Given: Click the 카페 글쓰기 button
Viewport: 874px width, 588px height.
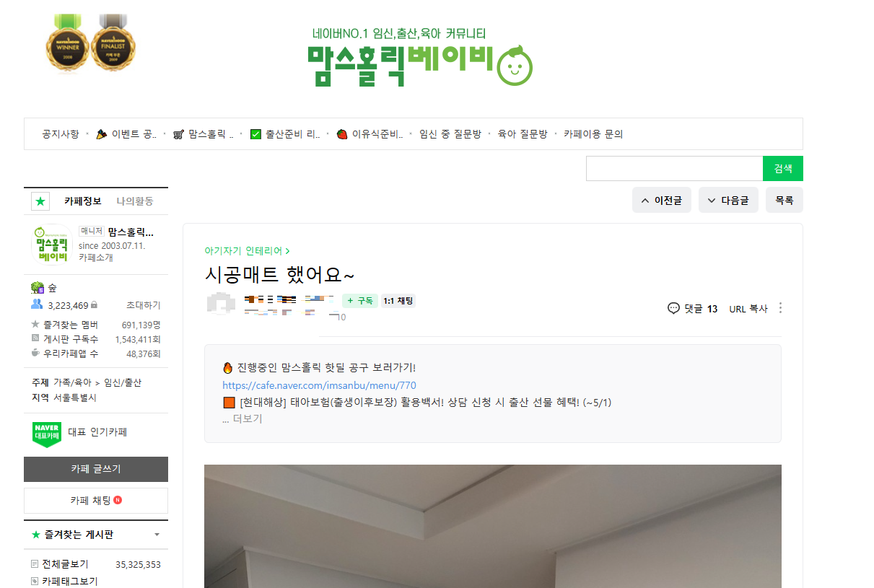Looking at the screenshot, I should (96, 469).
